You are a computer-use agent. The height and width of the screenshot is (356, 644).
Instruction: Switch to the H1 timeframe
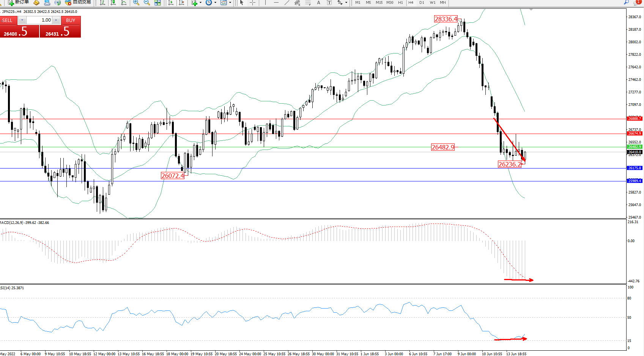[x=400, y=3]
